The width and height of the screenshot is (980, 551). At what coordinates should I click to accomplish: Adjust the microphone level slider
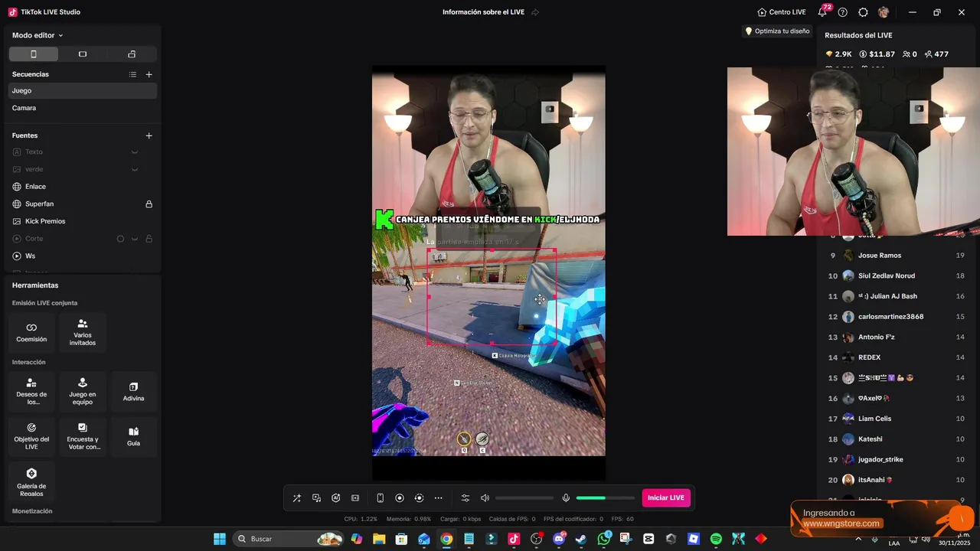(x=605, y=498)
